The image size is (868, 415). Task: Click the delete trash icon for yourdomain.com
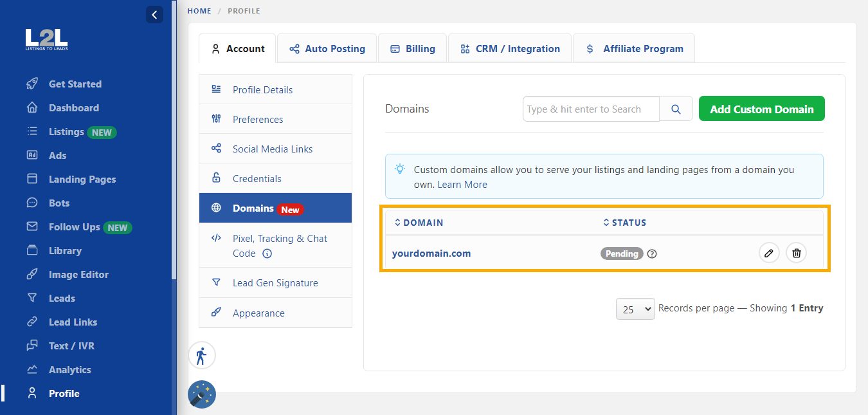(796, 253)
